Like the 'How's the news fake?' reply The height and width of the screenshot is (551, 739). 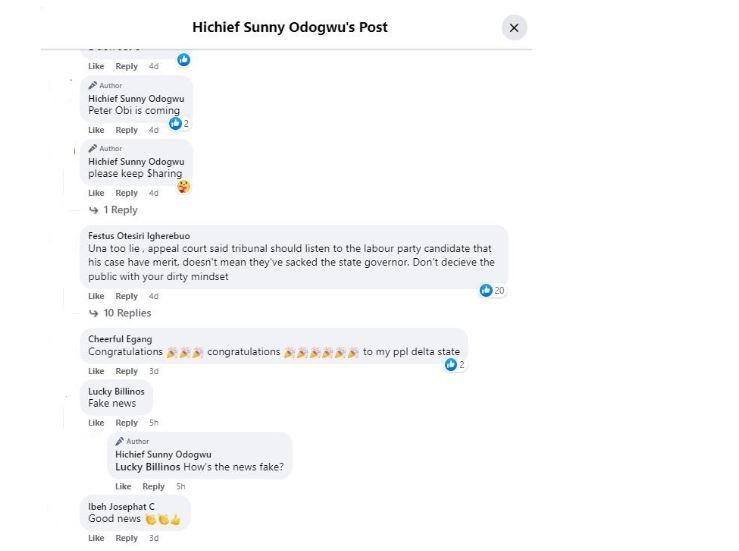point(123,486)
